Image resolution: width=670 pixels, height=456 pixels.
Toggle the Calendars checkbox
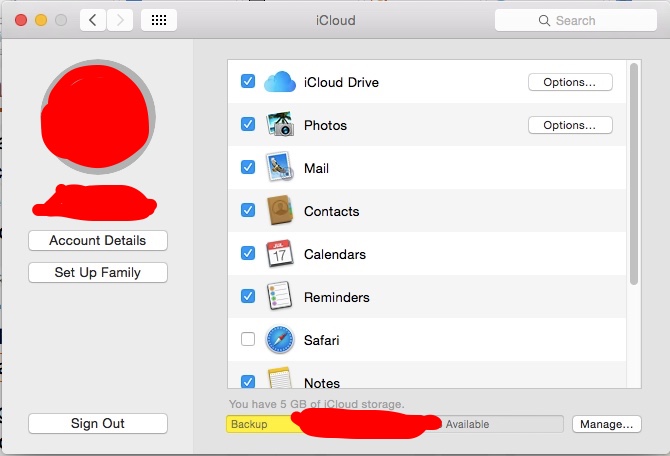click(x=248, y=253)
